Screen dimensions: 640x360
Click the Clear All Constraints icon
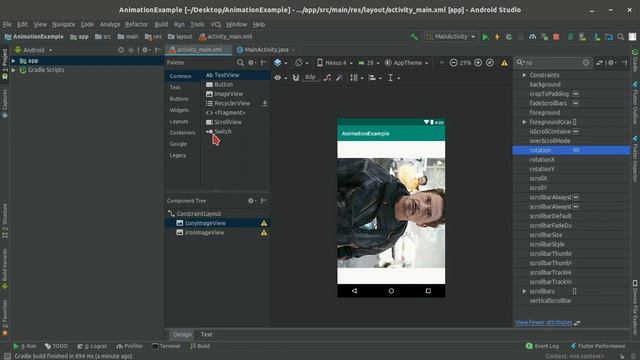click(x=327, y=78)
